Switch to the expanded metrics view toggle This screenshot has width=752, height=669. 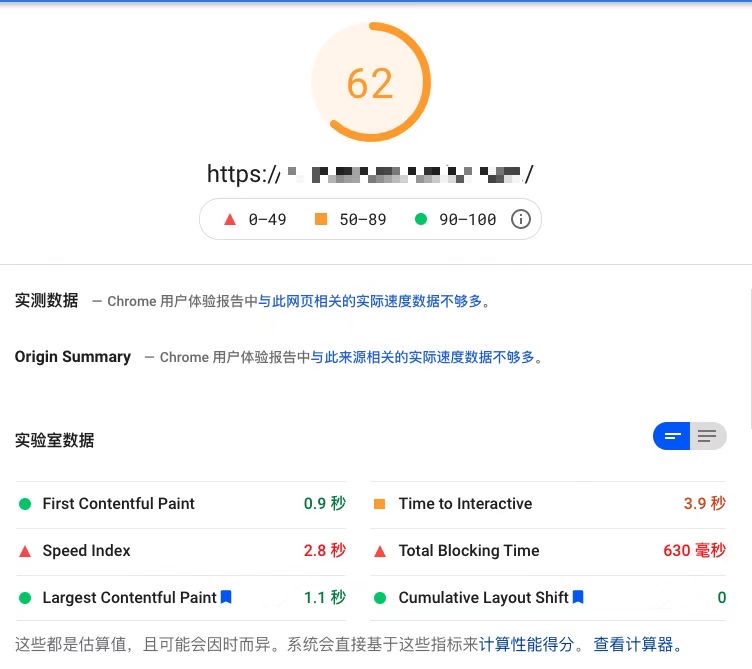pyautogui.click(x=708, y=436)
